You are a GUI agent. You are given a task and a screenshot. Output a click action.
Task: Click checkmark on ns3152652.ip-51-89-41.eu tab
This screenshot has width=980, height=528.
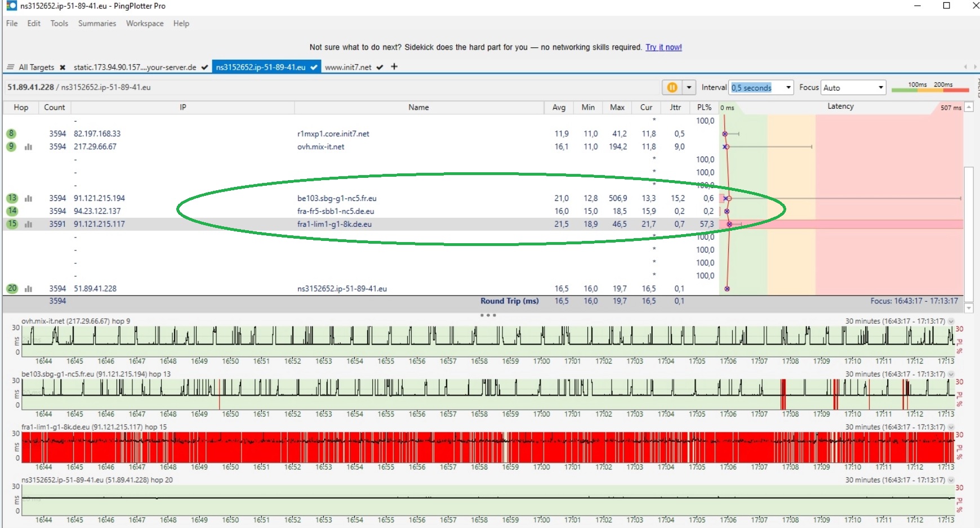(314, 67)
